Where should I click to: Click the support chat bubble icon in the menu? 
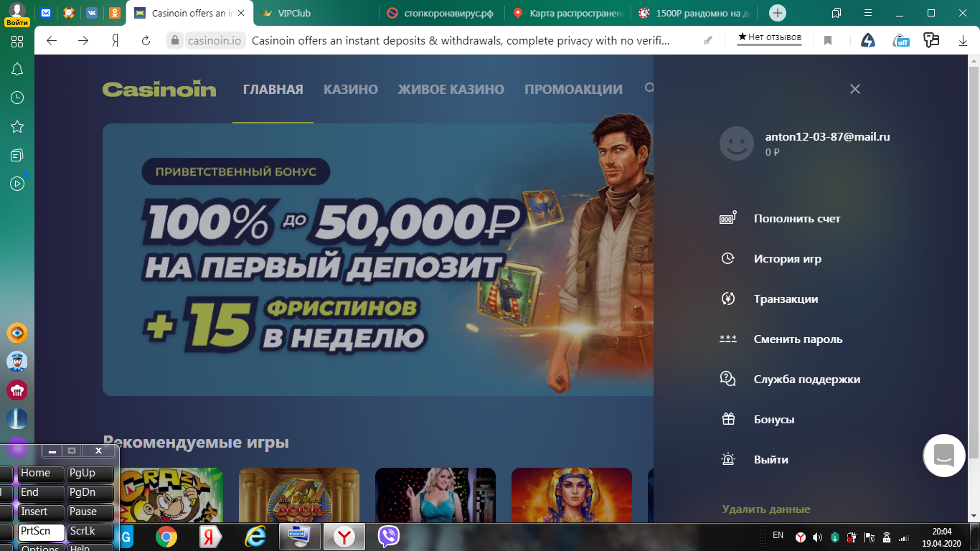pyautogui.click(x=728, y=379)
